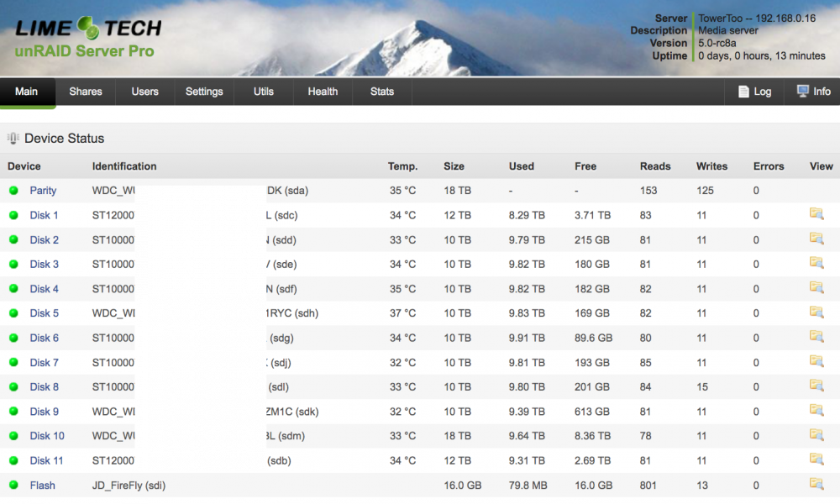This screenshot has height=504, width=840.
Task: Click the Errors column header
Action: pos(769,166)
